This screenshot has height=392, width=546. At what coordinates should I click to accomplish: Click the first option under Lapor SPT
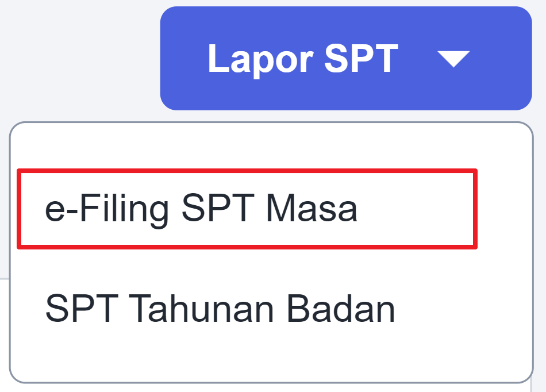[x=201, y=209]
